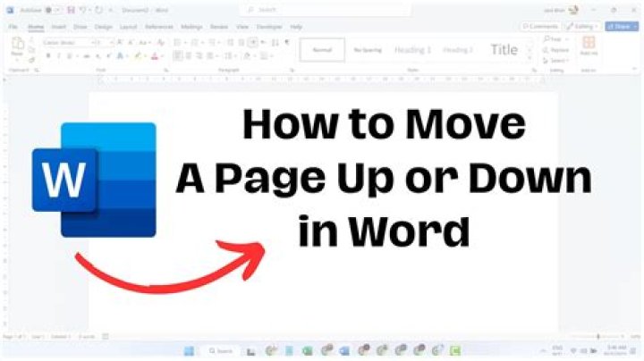This screenshot has height=361, width=644.
Task: Toggle Show/Hide paragraph marks
Action: click(287, 42)
